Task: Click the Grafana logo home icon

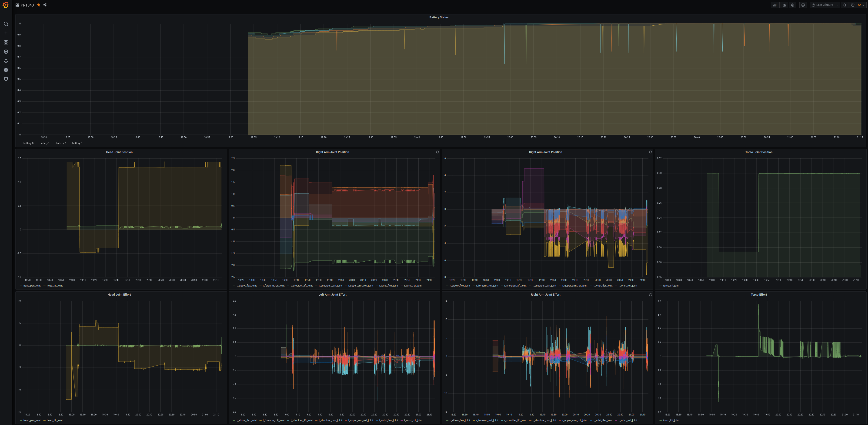Action: (x=6, y=5)
